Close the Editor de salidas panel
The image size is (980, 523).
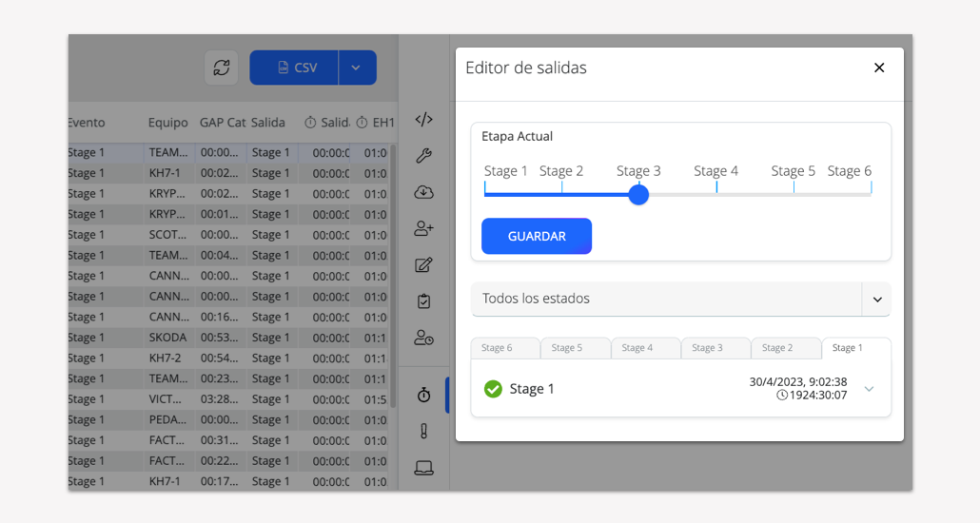(879, 68)
